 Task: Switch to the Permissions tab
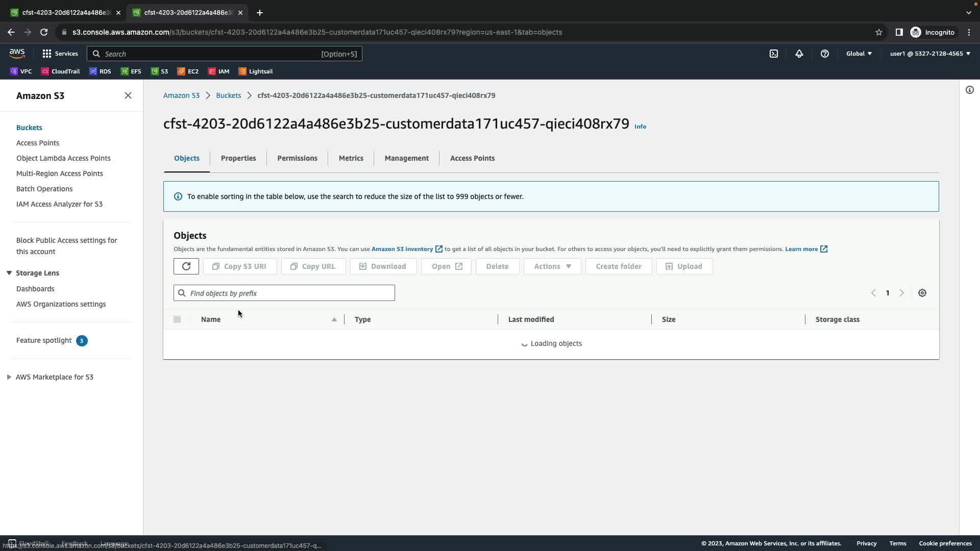[297, 158]
